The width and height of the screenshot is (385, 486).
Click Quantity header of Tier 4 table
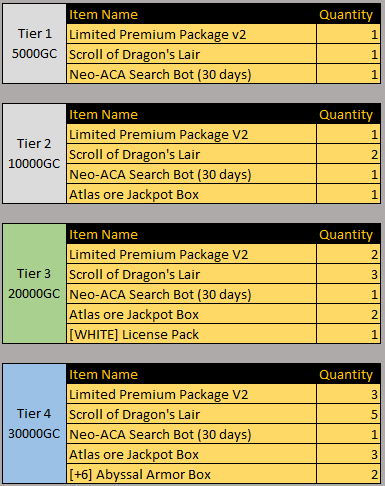click(346, 375)
